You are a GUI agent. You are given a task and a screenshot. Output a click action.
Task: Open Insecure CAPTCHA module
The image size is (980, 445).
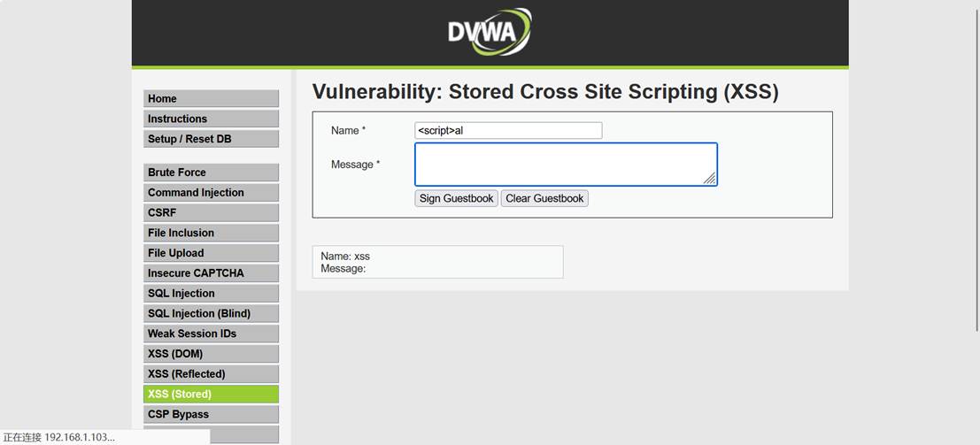[212, 273]
